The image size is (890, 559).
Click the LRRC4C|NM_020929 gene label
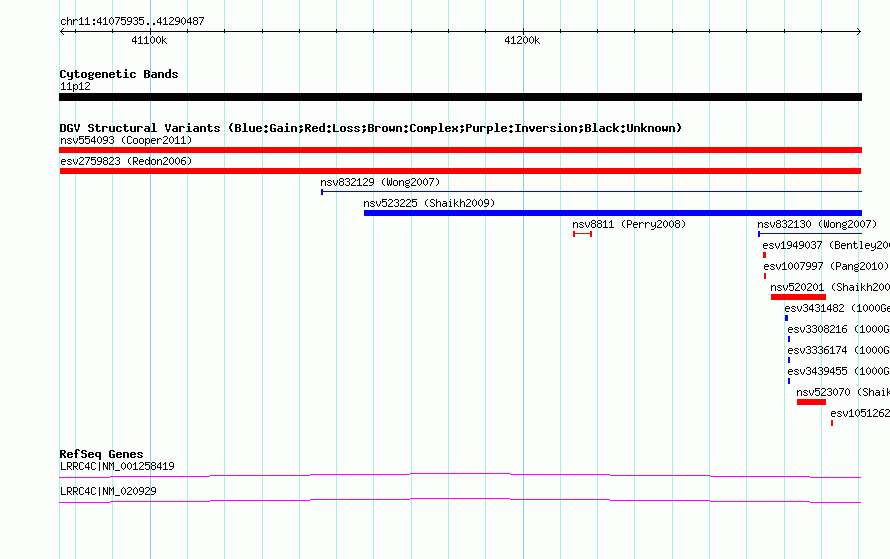click(x=108, y=491)
